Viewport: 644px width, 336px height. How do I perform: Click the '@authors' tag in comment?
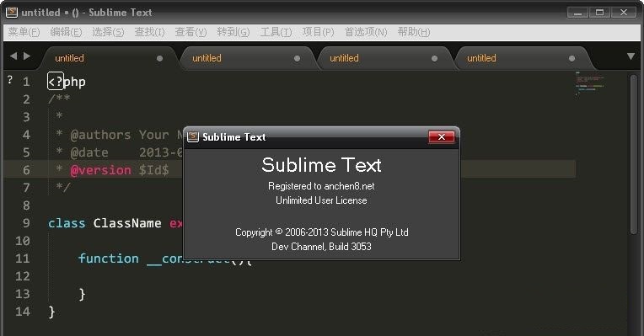click(100, 135)
